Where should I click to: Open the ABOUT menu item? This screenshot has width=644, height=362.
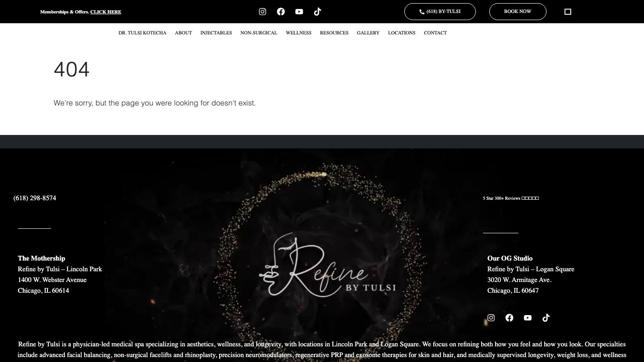[x=183, y=33]
